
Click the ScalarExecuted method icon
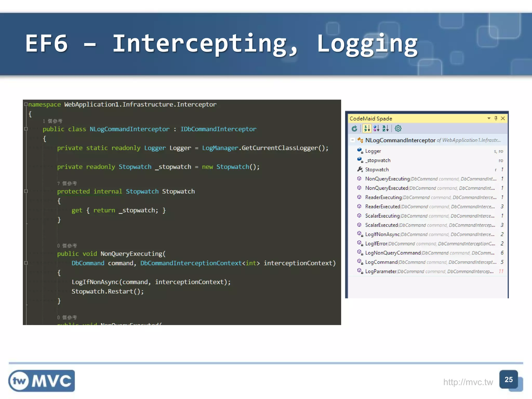[x=359, y=225]
